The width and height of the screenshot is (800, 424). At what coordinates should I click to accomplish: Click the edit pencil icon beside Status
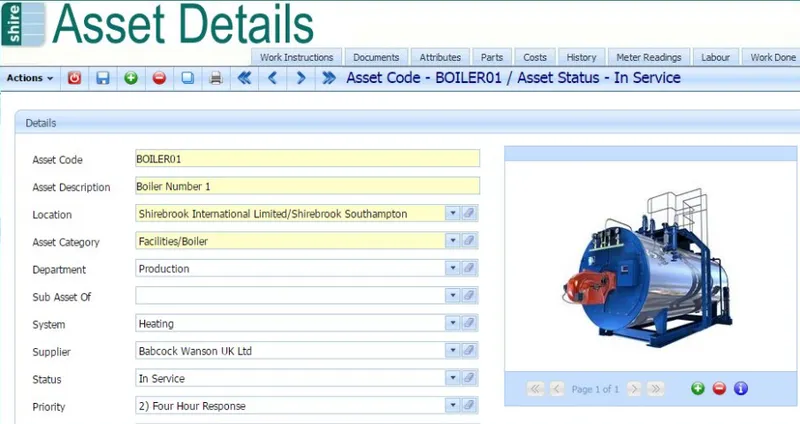(x=469, y=378)
